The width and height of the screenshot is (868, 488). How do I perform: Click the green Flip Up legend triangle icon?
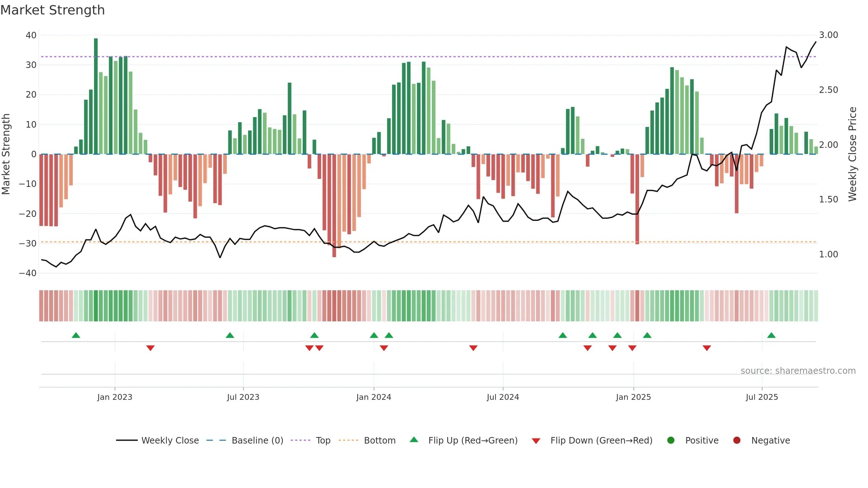tap(414, 440)
